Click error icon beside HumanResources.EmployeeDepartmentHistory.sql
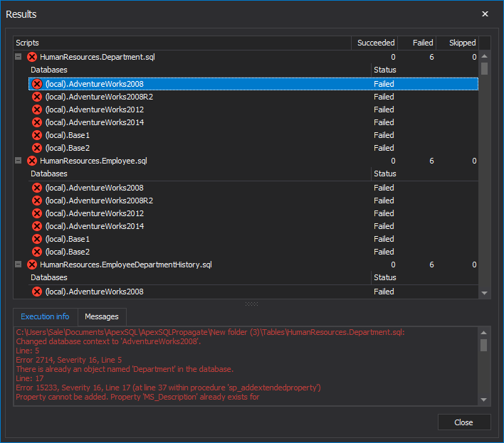Viewport: 504px width, 443px height. click(x=32, y=265)
